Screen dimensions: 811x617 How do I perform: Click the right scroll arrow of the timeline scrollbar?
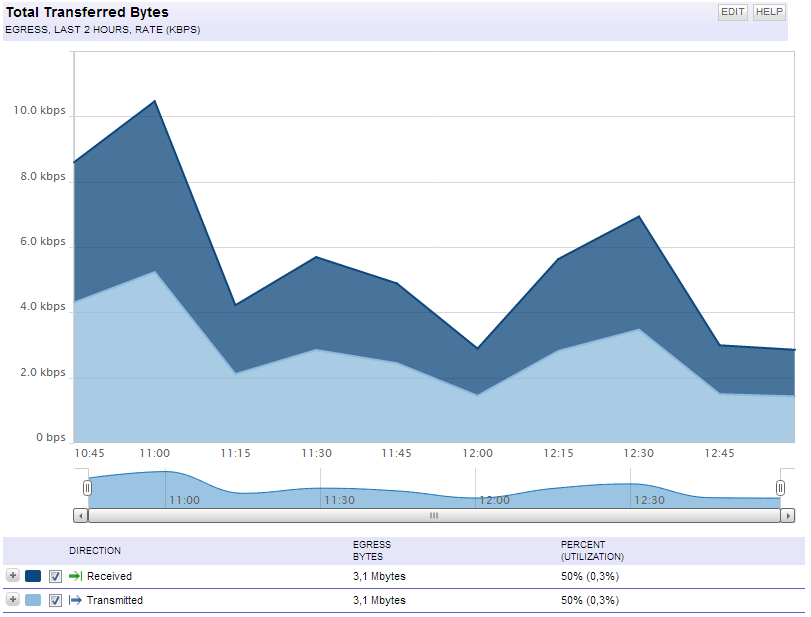pos(787,516)
